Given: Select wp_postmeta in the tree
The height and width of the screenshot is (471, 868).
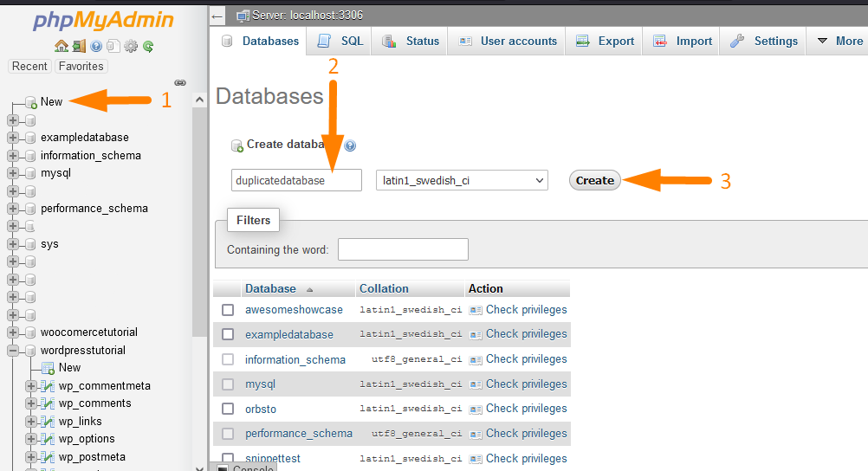Looking at the screenshot, I should 92,456.
